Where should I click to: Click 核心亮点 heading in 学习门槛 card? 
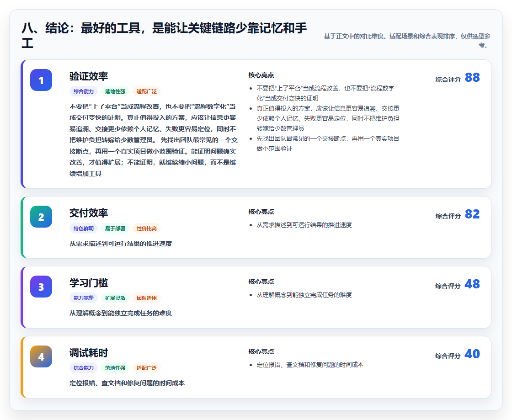[x=261, y=282]
